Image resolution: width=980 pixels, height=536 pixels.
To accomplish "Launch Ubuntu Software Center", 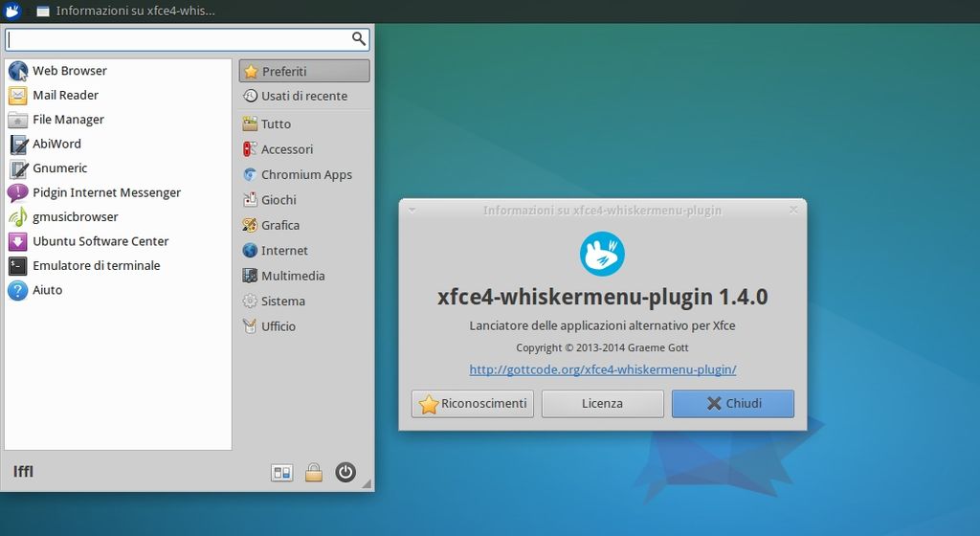I will coord(118,241).
